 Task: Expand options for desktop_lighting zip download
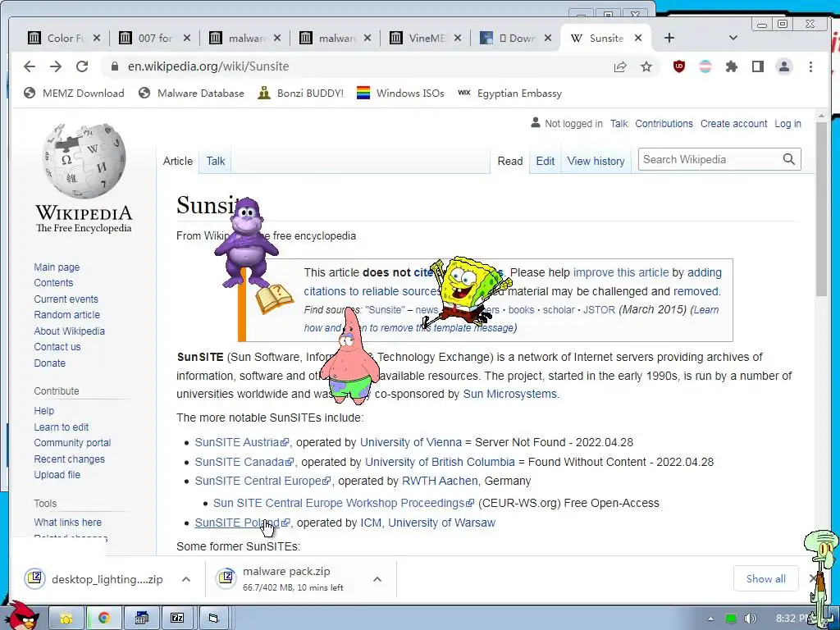[x=186, y=579]
